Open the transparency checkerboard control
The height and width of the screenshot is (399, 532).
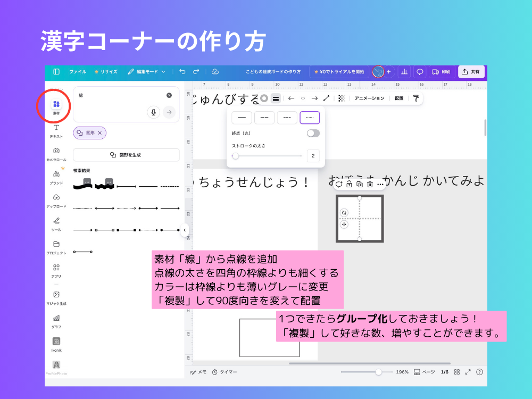(x=343, y=98)
